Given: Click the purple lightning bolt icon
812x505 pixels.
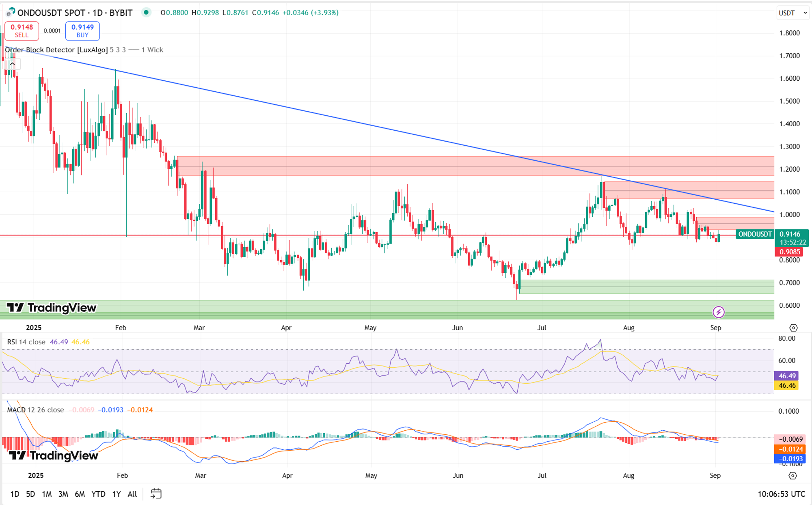Looking at the screenshot, I should (718, 312).
